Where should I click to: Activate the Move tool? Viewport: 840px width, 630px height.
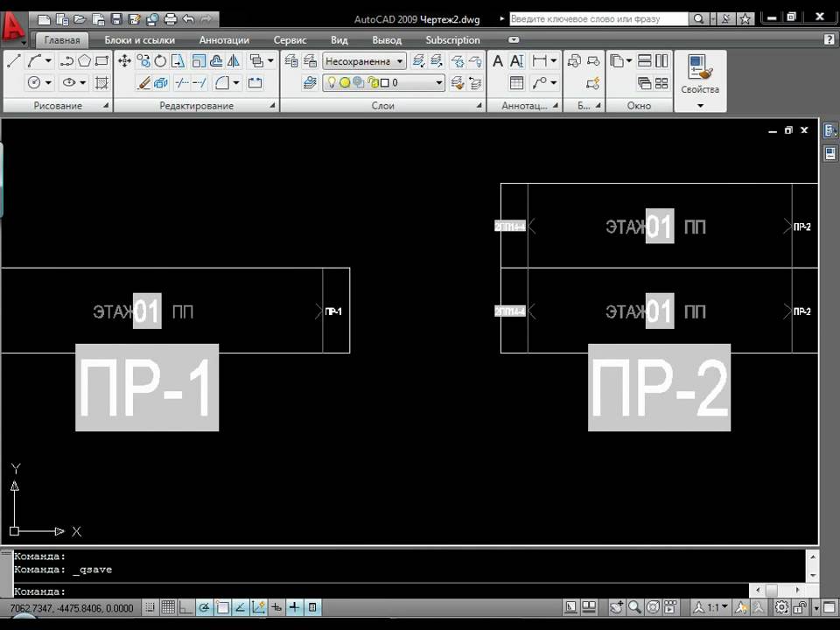pos(125,61)
